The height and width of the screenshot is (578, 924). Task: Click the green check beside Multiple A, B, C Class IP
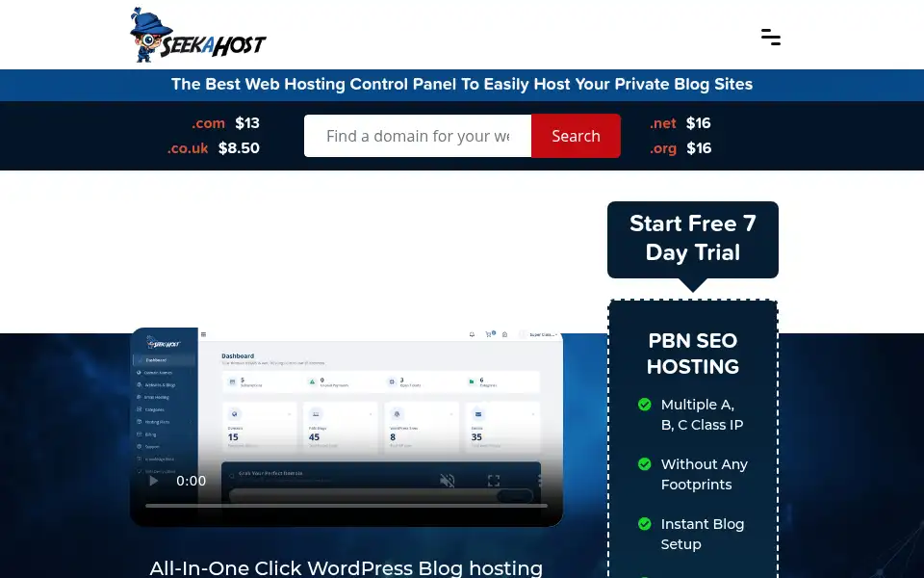coord(645,404)
